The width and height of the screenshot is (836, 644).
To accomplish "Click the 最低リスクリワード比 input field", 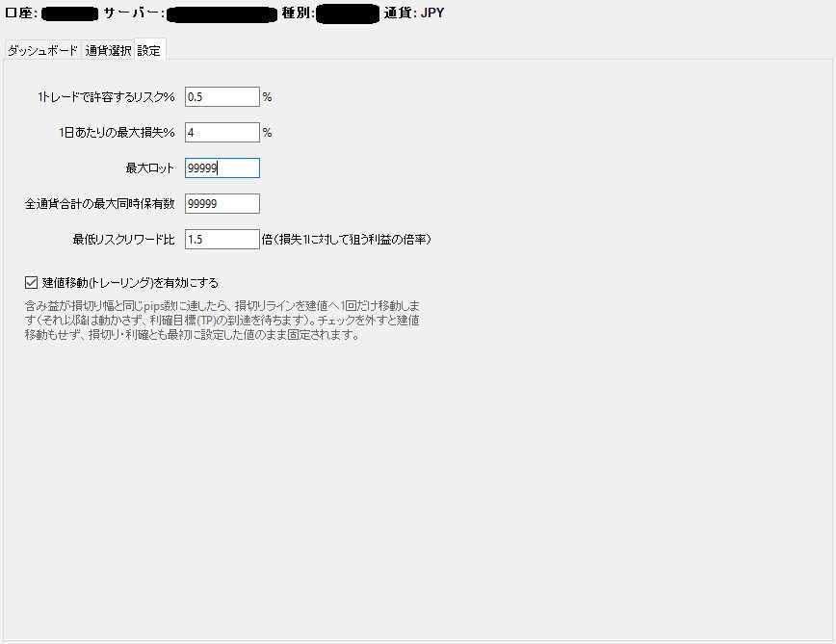I will [x=222, y=239].
